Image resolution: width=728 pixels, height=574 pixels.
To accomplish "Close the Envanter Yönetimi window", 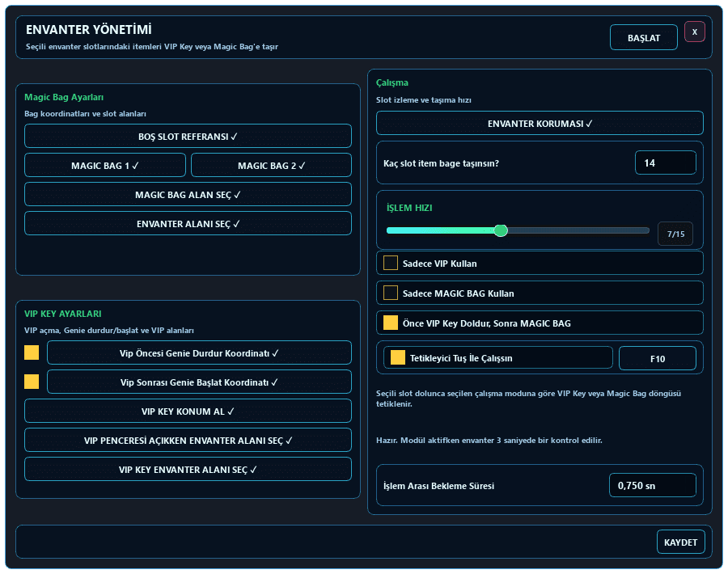I will [x=695, y=32].
